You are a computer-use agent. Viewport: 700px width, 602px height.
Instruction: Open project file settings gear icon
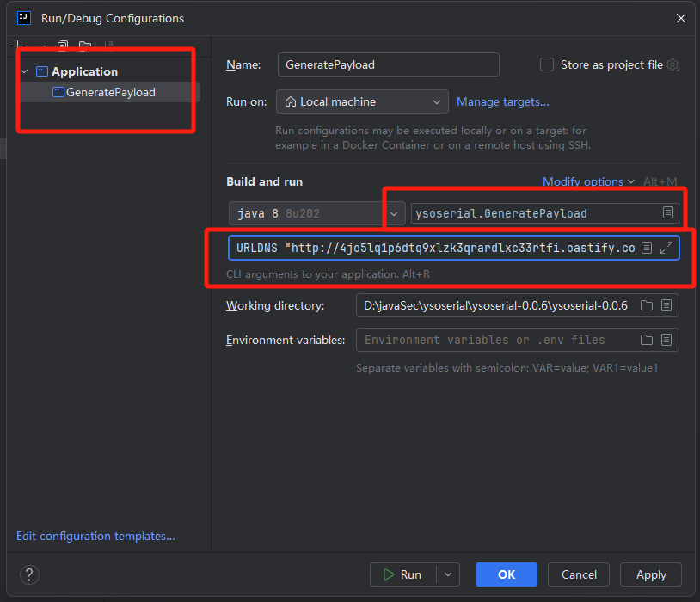click(x=673, y=65)
